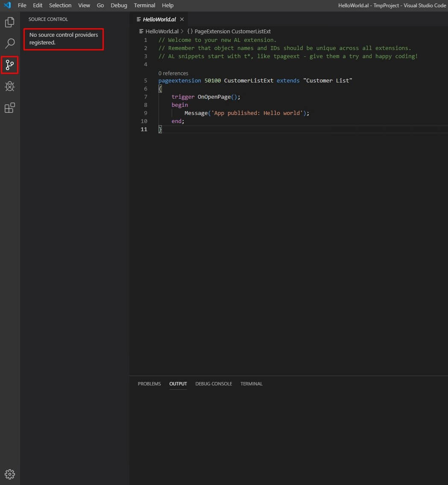
Task: Open the Edit menu
Action: [x=38, y=5]
